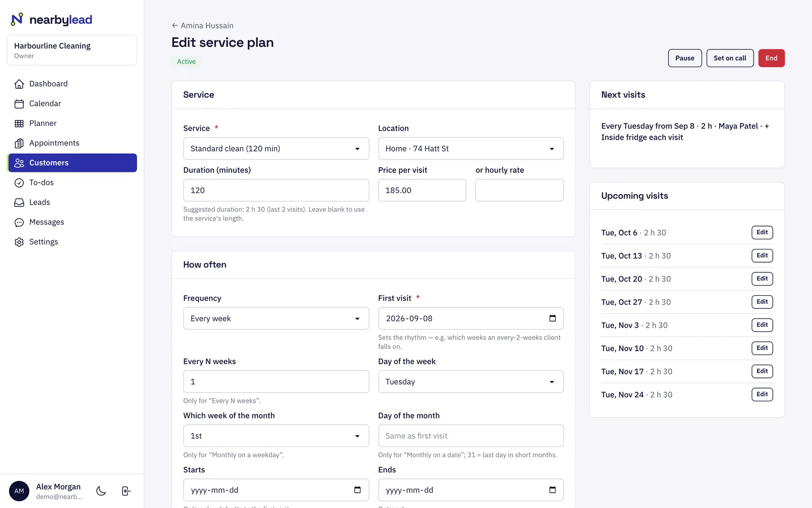This screenshot has height=508, width=812.
Task: Edit the Tue, Oct 6 visit
Action: (x=762, y=232)
